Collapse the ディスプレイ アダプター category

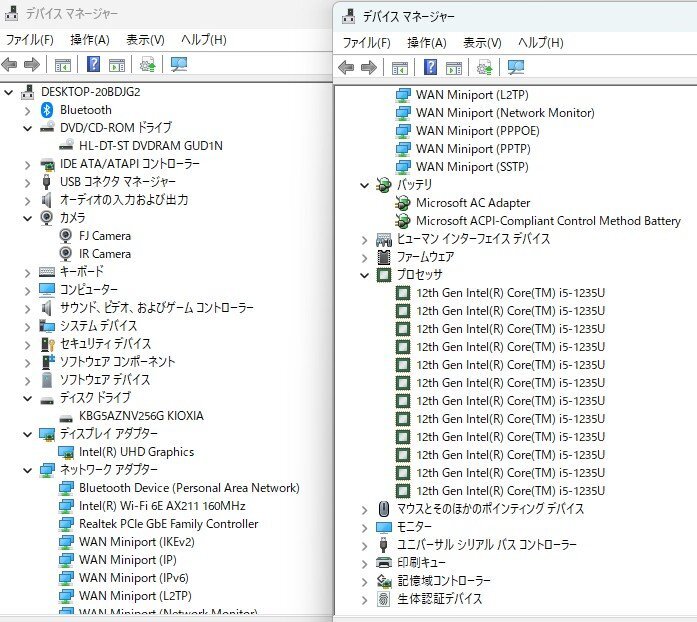click(28, 434)
